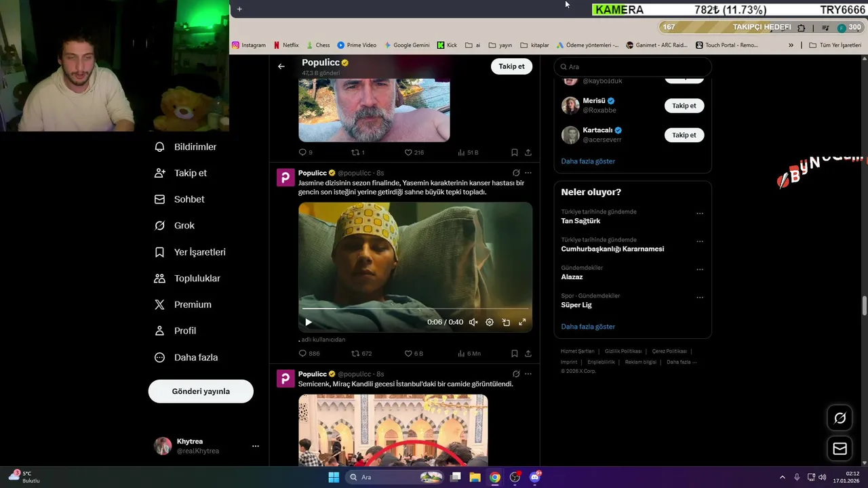Screen dimensions: 868x488
Task: Click Grok icon on Semicenk post
Action: (x=516, y=373)
